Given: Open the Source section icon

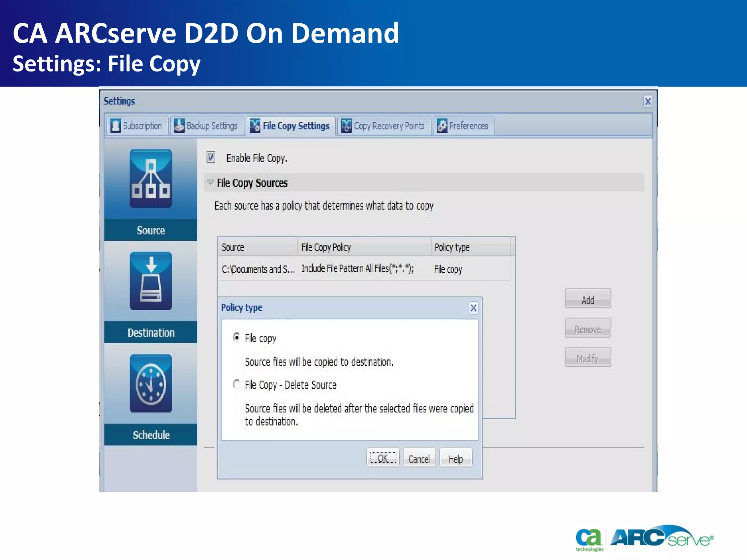Looking at the screenshot, I should (x=151, y=179).
